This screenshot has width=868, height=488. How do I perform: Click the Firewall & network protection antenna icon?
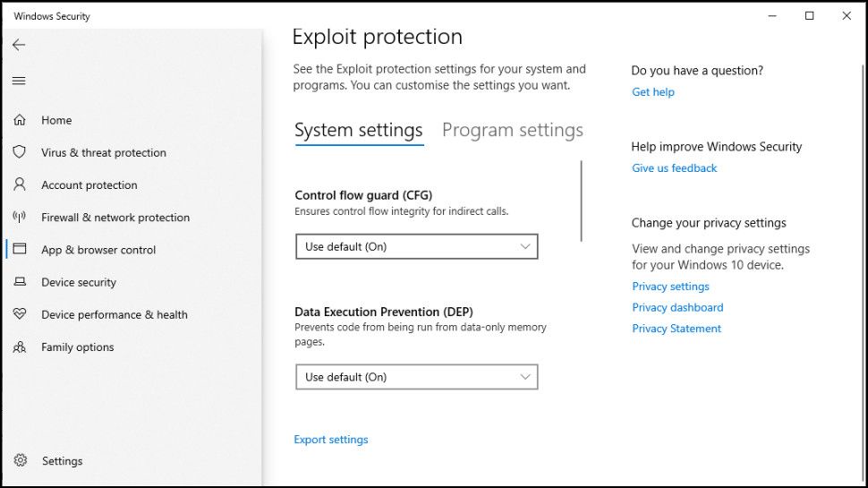[20, 217]
